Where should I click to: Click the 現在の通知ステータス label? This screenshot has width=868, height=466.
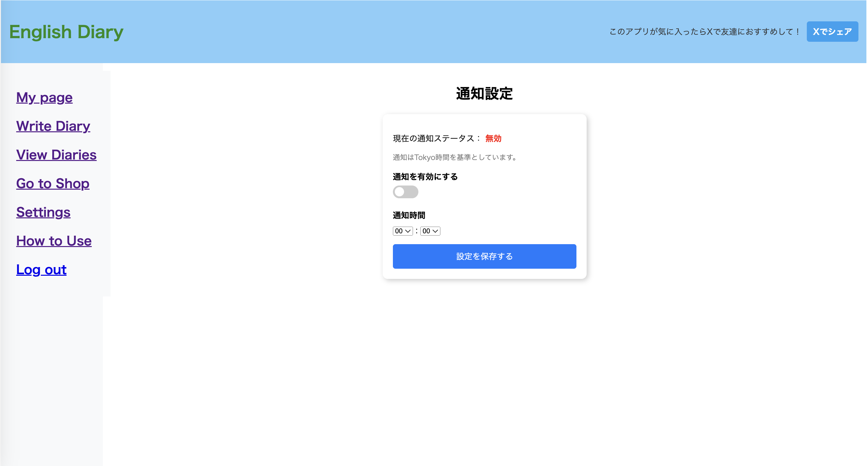coord(436,138)
